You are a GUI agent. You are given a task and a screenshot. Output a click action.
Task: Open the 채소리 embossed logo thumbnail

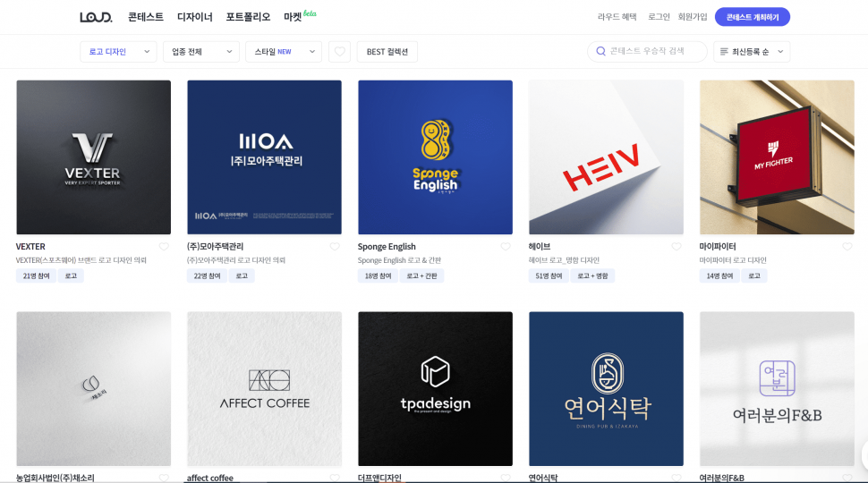pos(94,389)
